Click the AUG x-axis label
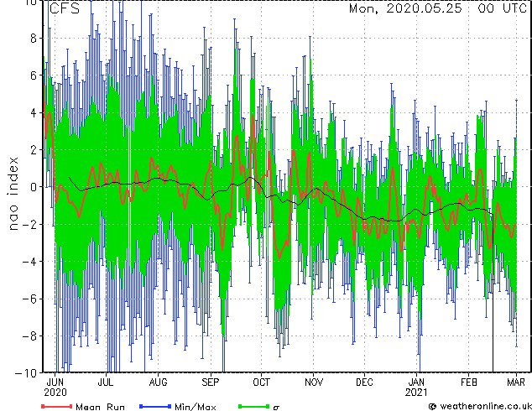 tap(158, 382)
